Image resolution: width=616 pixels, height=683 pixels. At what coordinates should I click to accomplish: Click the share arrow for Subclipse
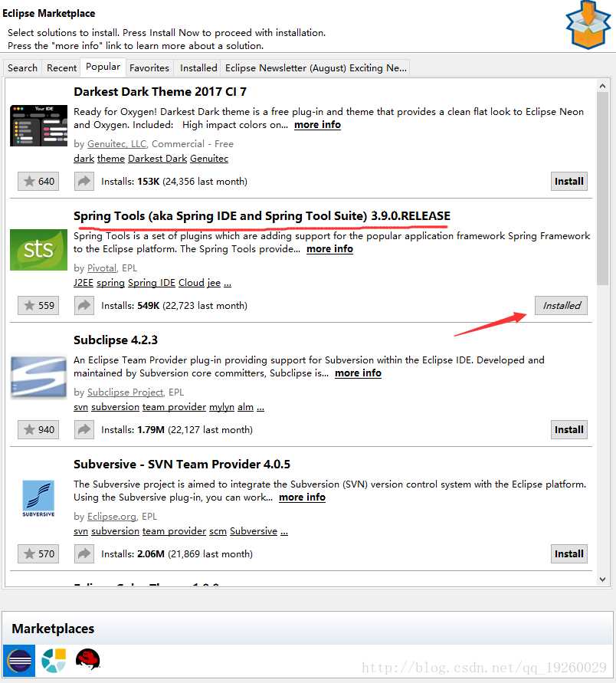coord(84,430)
